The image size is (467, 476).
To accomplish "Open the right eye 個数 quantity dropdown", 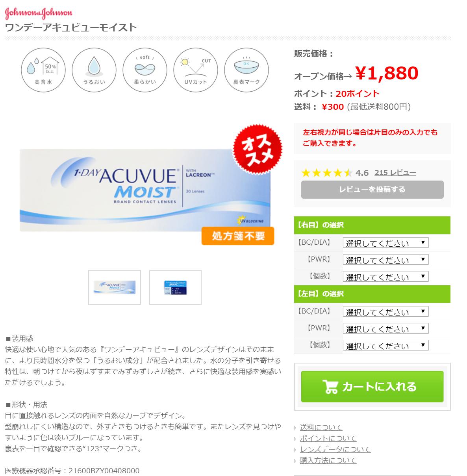I will [385, 277].
